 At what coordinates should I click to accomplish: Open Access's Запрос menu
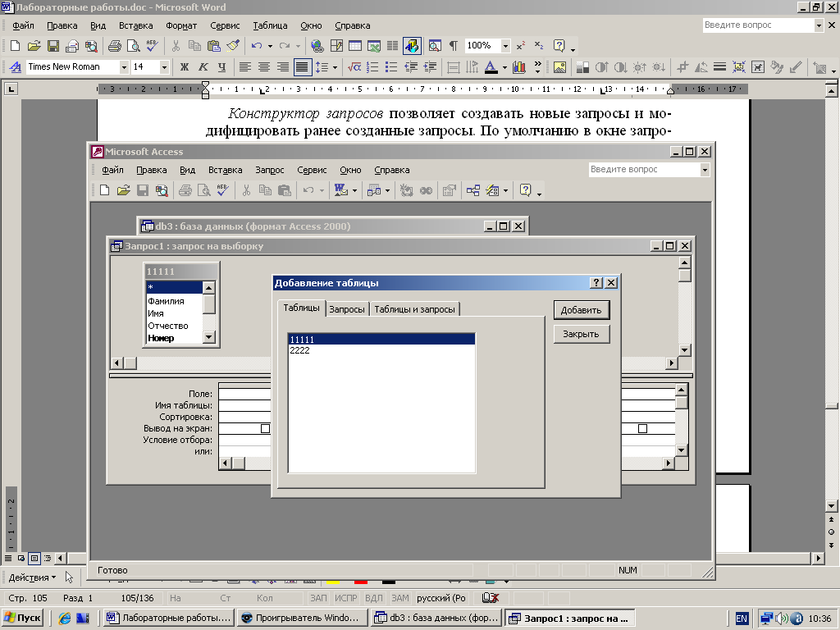[x=269, y=170]
